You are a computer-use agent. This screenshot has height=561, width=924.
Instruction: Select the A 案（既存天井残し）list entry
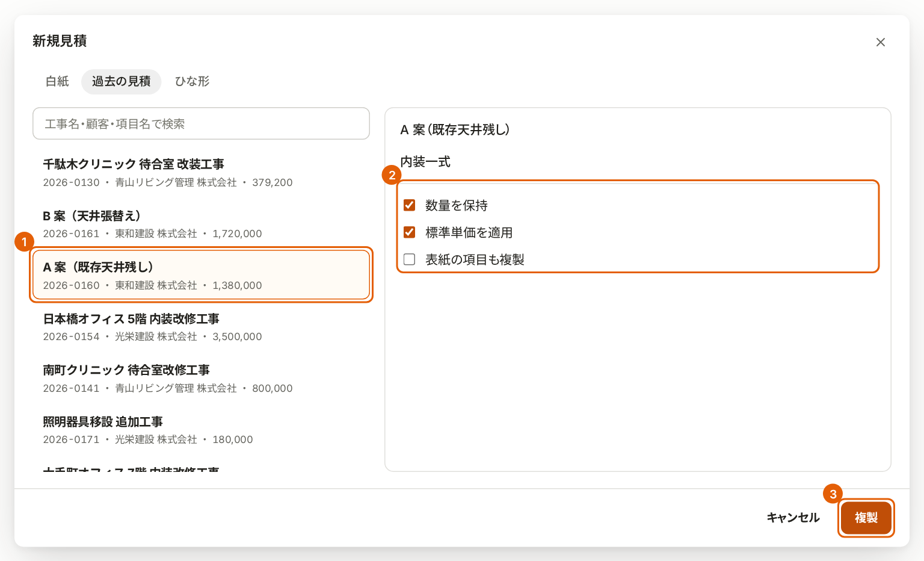[201, 275]
